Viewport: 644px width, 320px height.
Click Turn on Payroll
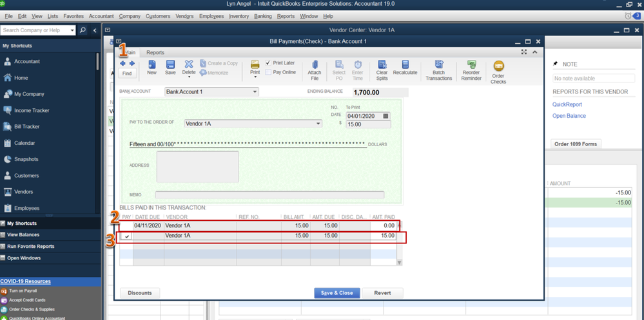[23, 291]
